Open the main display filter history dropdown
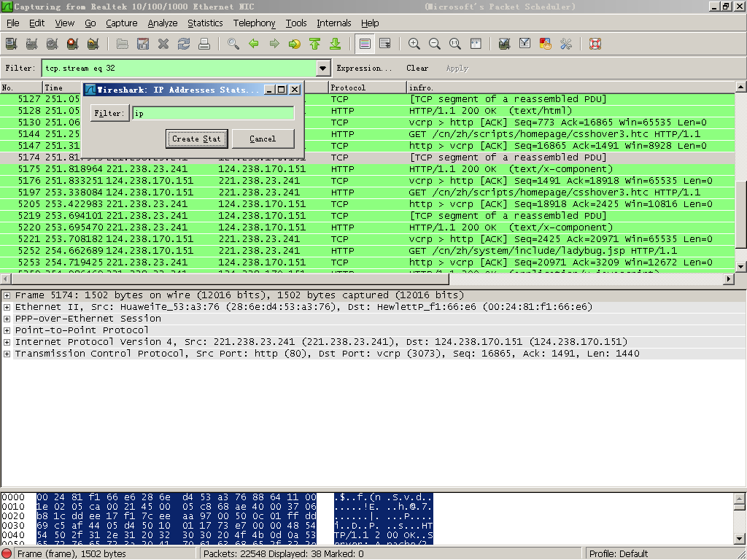The width and height of the screenshot is (747, 560). click(x=323, y=68)
